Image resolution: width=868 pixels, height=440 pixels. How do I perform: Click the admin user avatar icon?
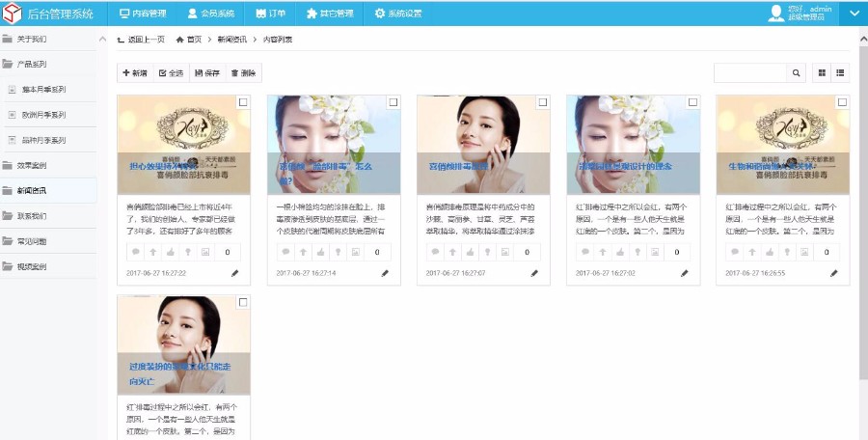776,13
